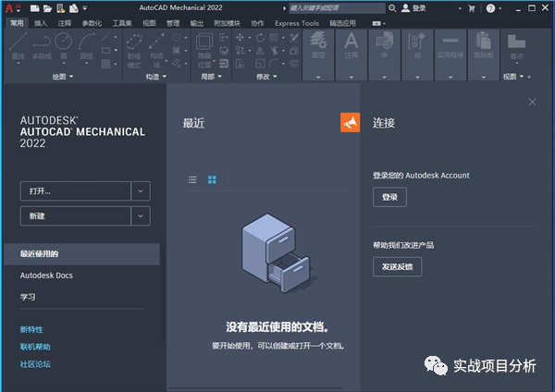The width and height of the screenshot is (555, 392).
Task: Open the AutoCAD application menu (red A logo)
Action: pyautogui.click(x=9, y=8)
